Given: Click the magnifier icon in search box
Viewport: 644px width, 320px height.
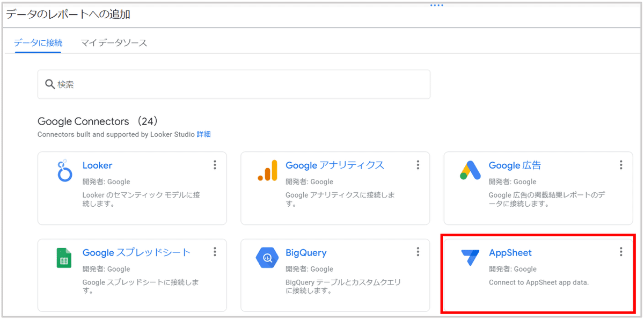Looking at the screenshot, I should pos(50,84).
